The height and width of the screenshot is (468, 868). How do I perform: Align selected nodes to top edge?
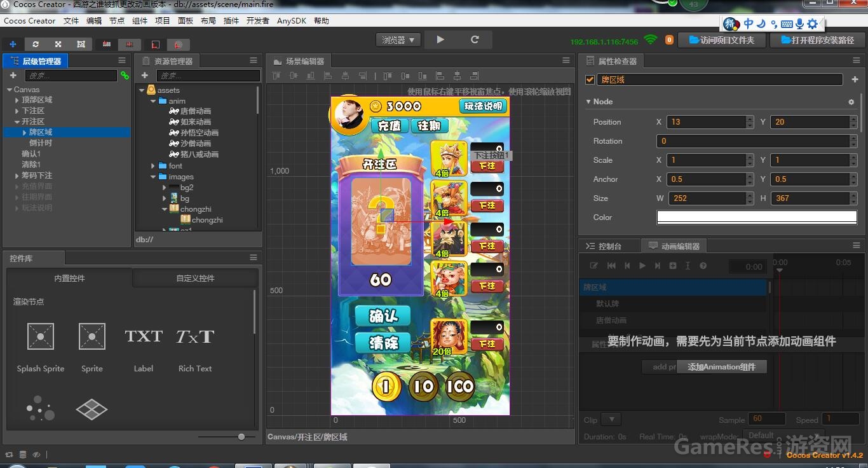[276, 76]
